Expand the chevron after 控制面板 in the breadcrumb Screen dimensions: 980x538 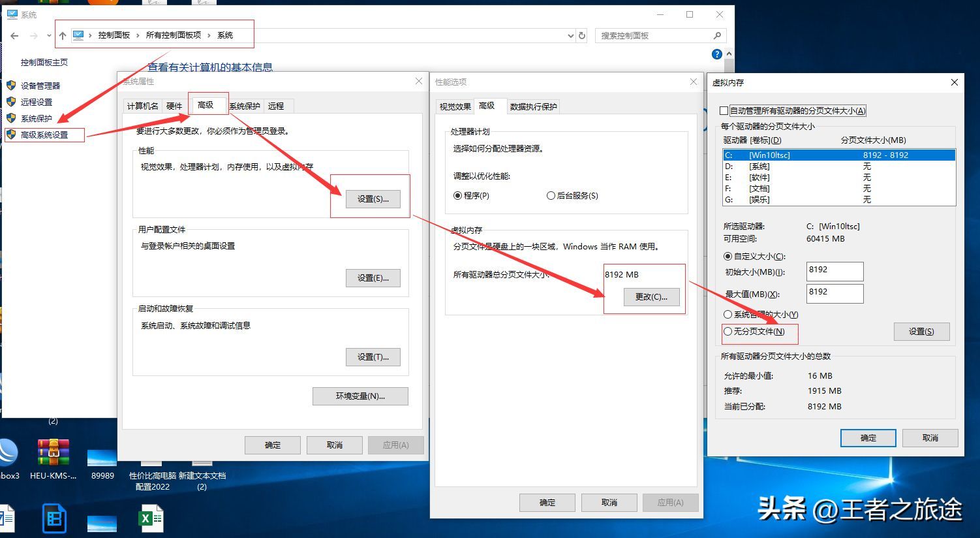tap(138, 35)
